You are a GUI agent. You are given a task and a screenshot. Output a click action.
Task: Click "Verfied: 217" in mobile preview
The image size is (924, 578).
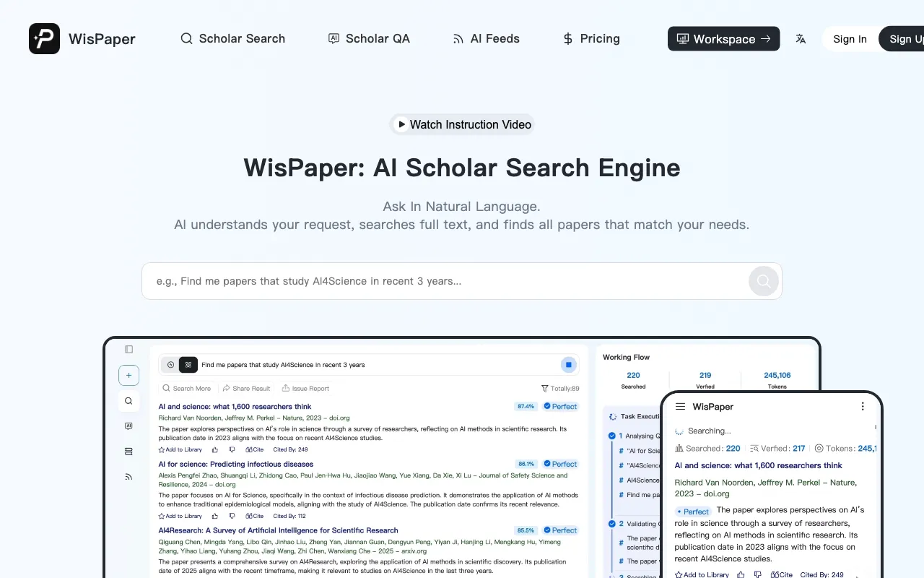[x=778, y=448]
